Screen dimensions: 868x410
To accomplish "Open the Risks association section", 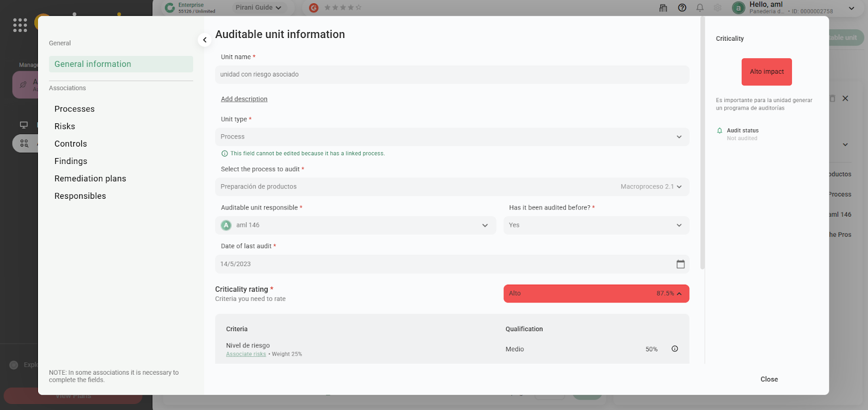I will (65, 127).
